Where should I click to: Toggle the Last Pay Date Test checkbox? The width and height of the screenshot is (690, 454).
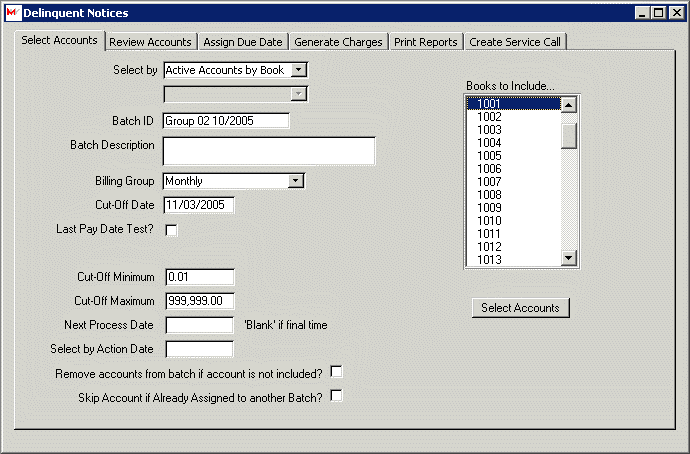171,231
